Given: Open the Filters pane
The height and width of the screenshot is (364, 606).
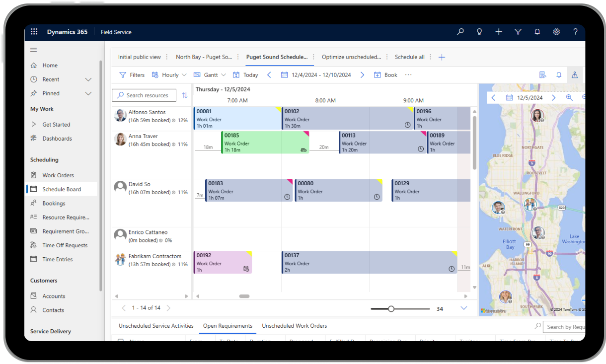Looking at the screenshot, I should 132,75.
